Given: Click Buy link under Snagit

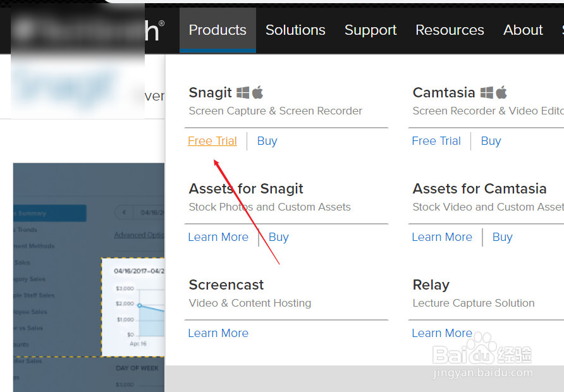Looking at the screenshot, I should 267,141.
